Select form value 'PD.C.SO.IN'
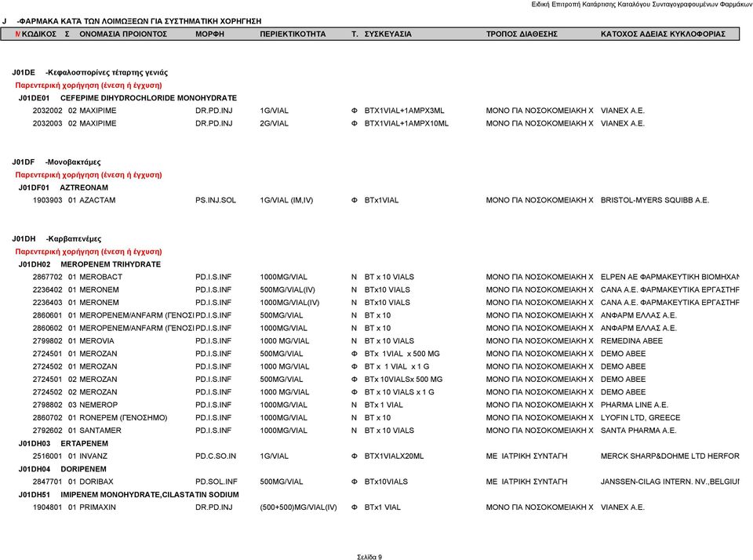Image resolution: width=753 pixels, height=560 pixels. click(x=216, y=456)
